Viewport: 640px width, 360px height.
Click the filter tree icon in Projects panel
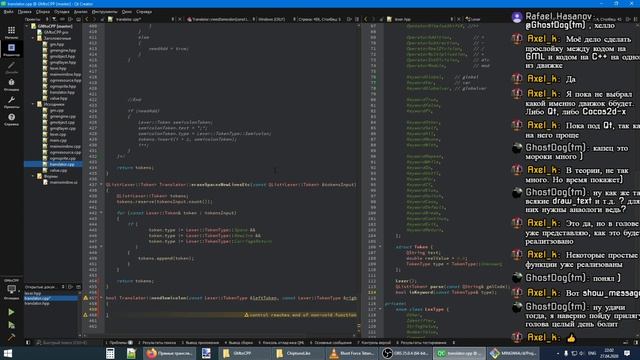[54, 19]
